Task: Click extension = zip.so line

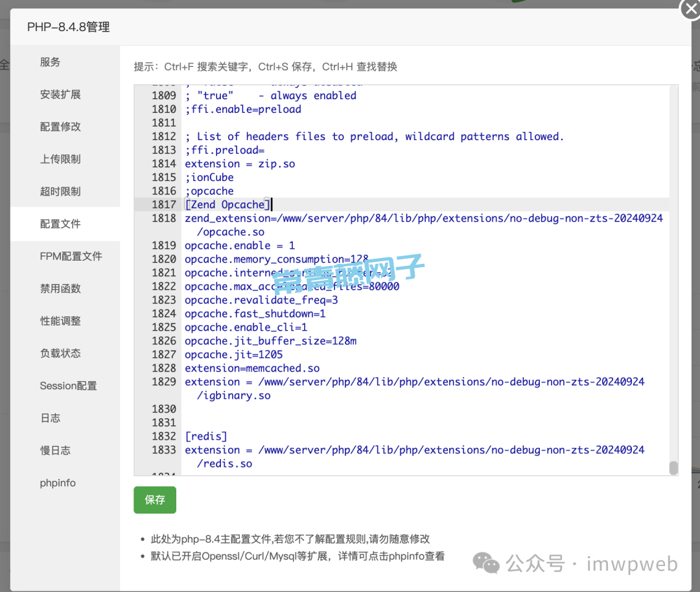Action: coord(240,164)
